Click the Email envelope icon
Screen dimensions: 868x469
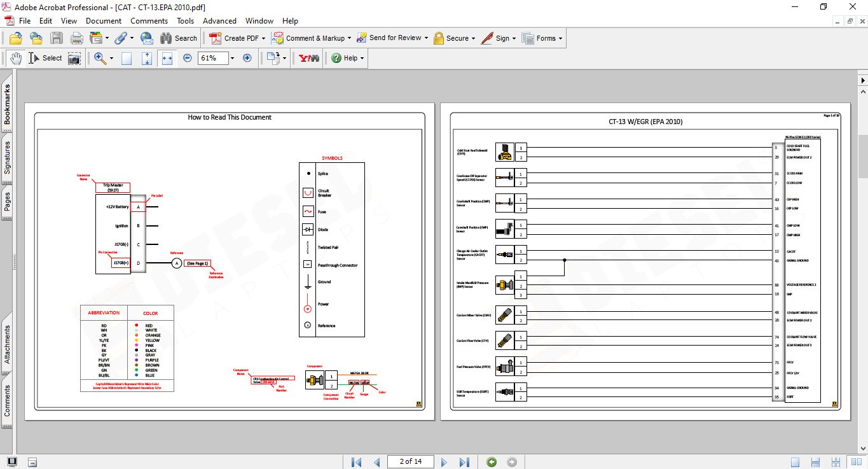click(x=146, y=38)
